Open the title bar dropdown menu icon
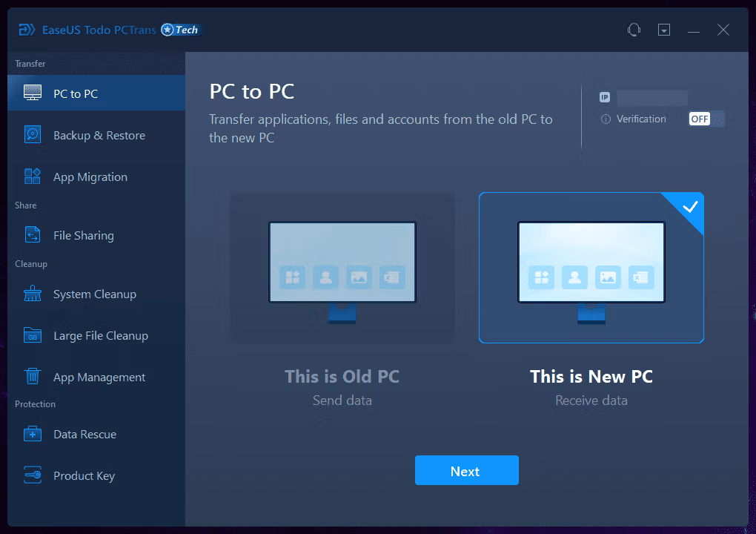The image size is (756, 534). tap(664, 30)
